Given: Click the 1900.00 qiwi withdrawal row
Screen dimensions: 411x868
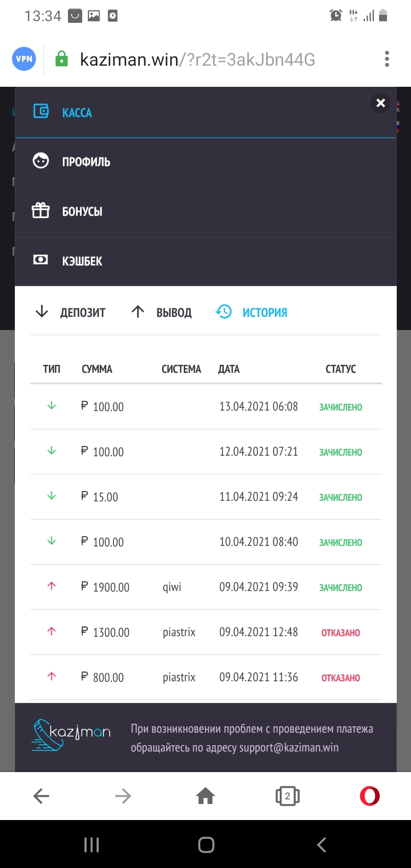Looking at the screenshot, I should click(205, 587).
